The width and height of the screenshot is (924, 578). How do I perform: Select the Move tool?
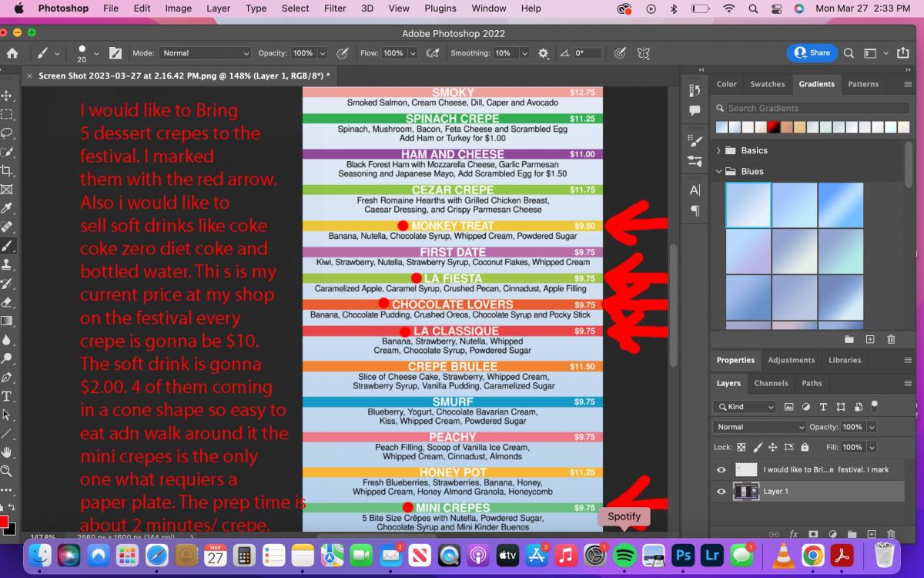click(x=7, y=96)
